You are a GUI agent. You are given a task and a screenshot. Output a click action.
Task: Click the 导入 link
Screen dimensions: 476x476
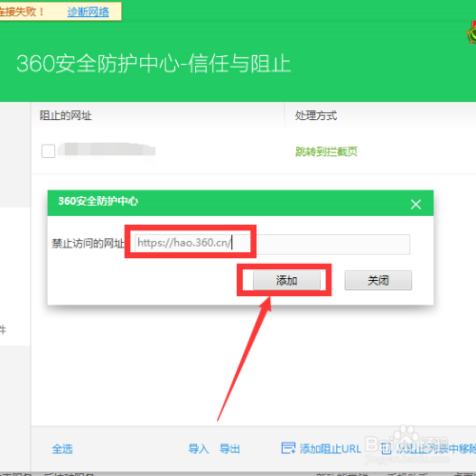point(199,448)
